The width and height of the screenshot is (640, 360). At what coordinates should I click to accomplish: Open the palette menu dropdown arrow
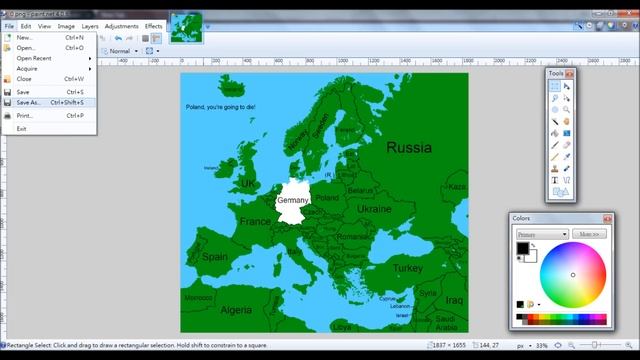(x=539, y=304)
